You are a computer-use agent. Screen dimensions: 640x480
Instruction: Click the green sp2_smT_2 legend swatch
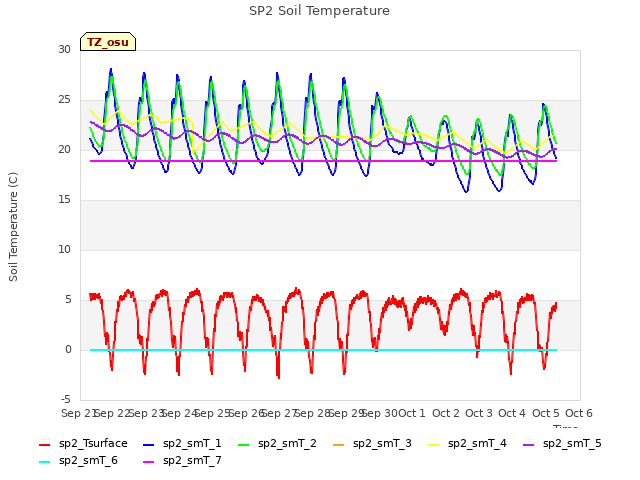pyautogui.click(x=244, y=444)
